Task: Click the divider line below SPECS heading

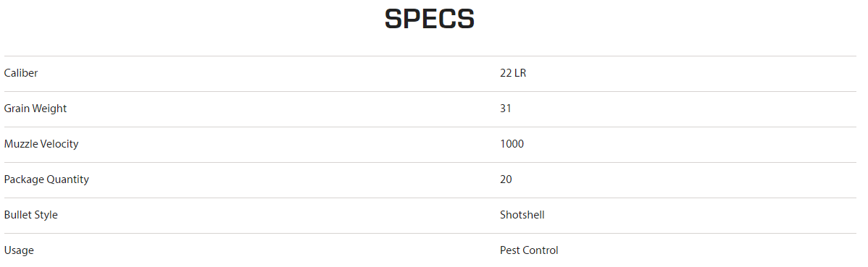Action: coord(430,56)
